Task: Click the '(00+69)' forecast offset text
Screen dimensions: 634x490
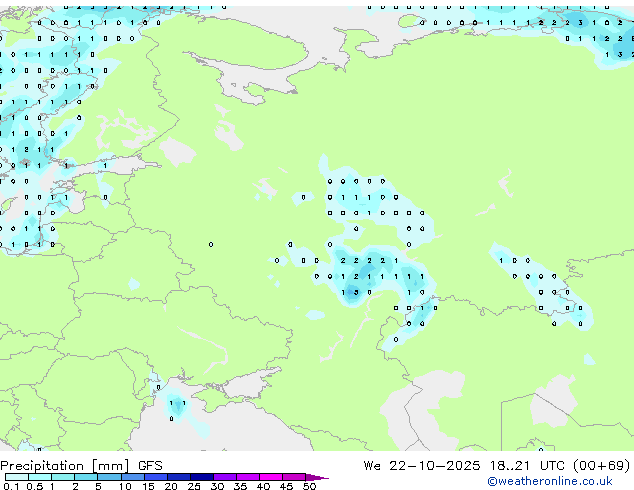Action: point(602,466)
